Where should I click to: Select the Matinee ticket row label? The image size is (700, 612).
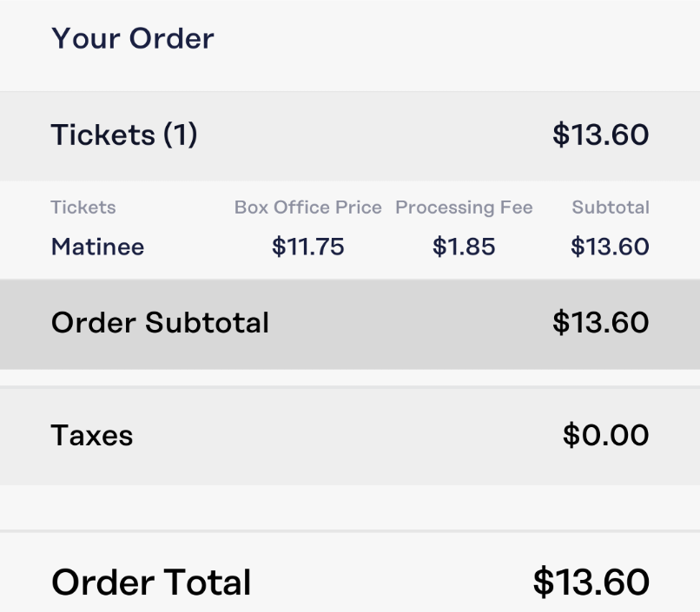click(98, 247)
